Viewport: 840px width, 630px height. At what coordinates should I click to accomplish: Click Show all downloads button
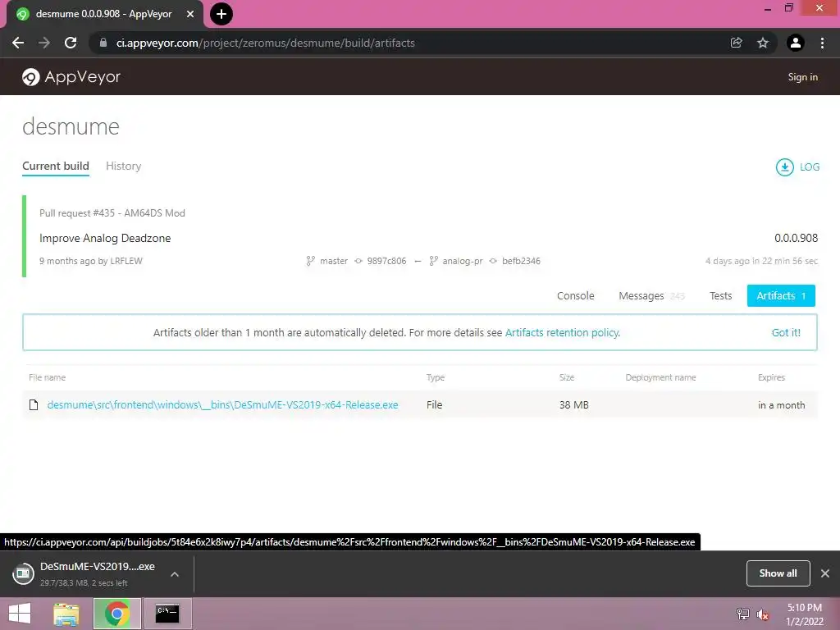click(778, 573)
